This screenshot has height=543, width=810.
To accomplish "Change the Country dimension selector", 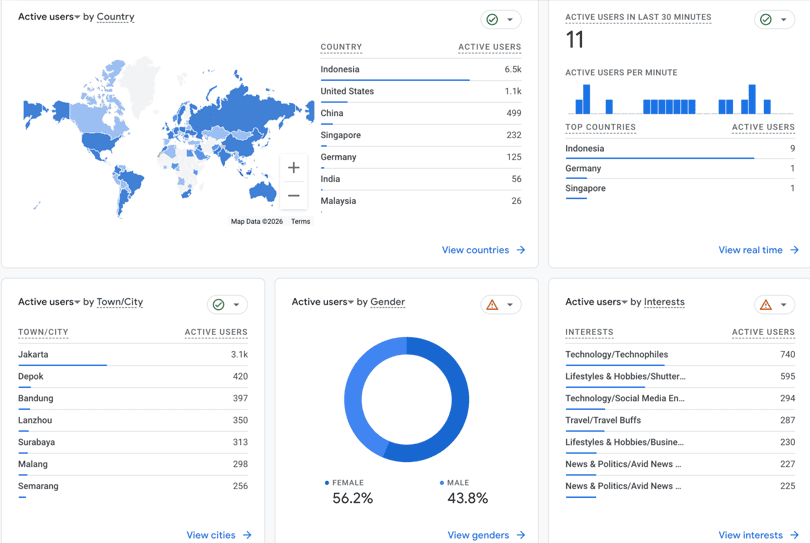I will coord(115,17).
